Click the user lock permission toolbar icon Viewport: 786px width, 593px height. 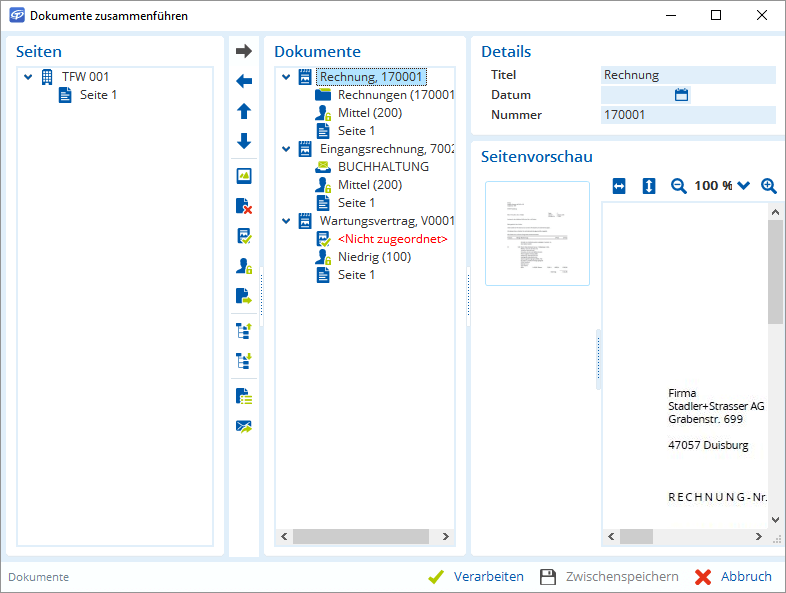[x=244, y=266]
